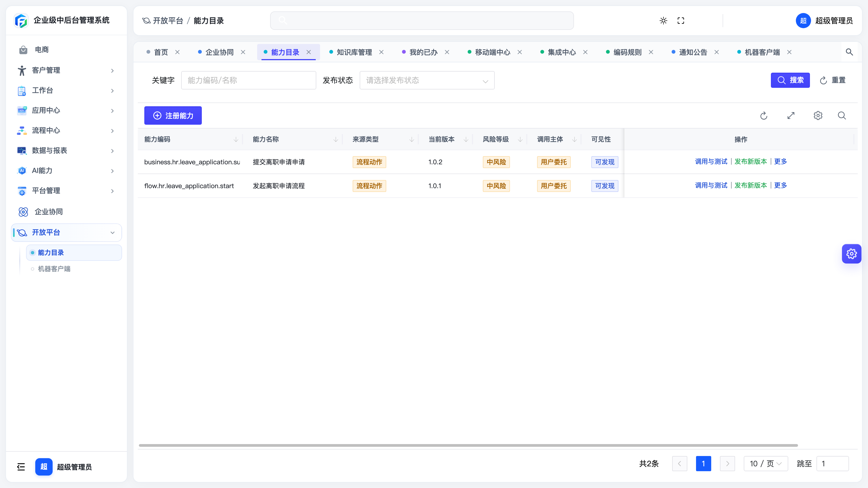Sort by 来源类型 column arrow

point(412,139)
